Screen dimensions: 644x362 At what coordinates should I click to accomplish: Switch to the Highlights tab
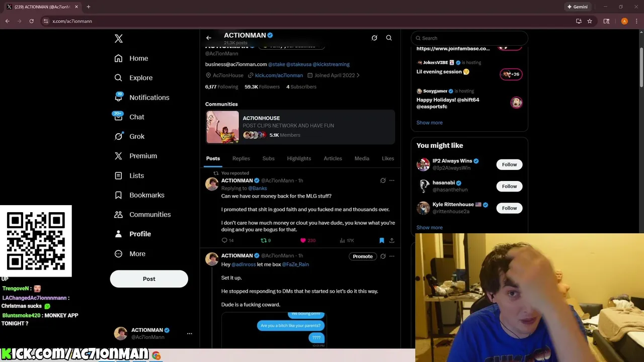pyautogui.click(x=299, y=158)
